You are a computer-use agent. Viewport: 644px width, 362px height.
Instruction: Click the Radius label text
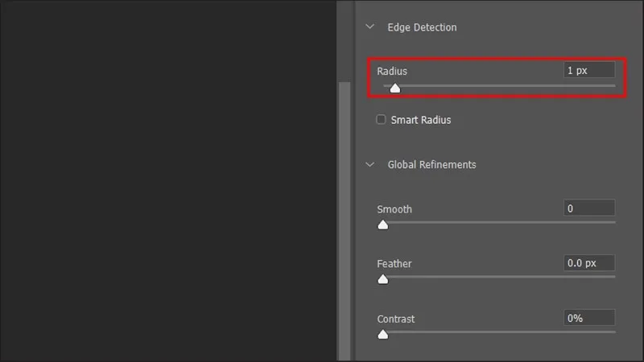click(392, 71)
